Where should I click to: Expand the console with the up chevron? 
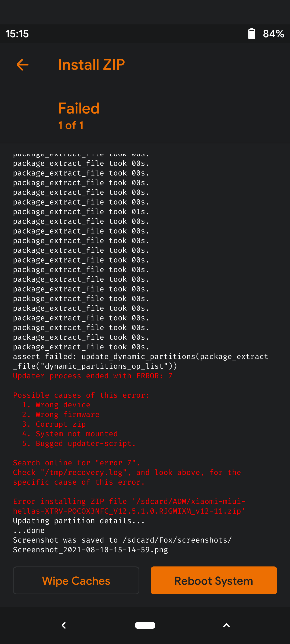226,625
